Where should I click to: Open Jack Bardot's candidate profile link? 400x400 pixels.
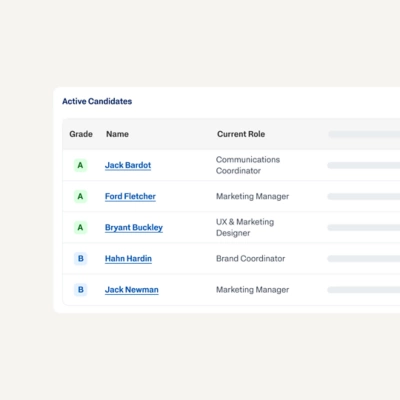pyautogui.click(x=128, y=165)
